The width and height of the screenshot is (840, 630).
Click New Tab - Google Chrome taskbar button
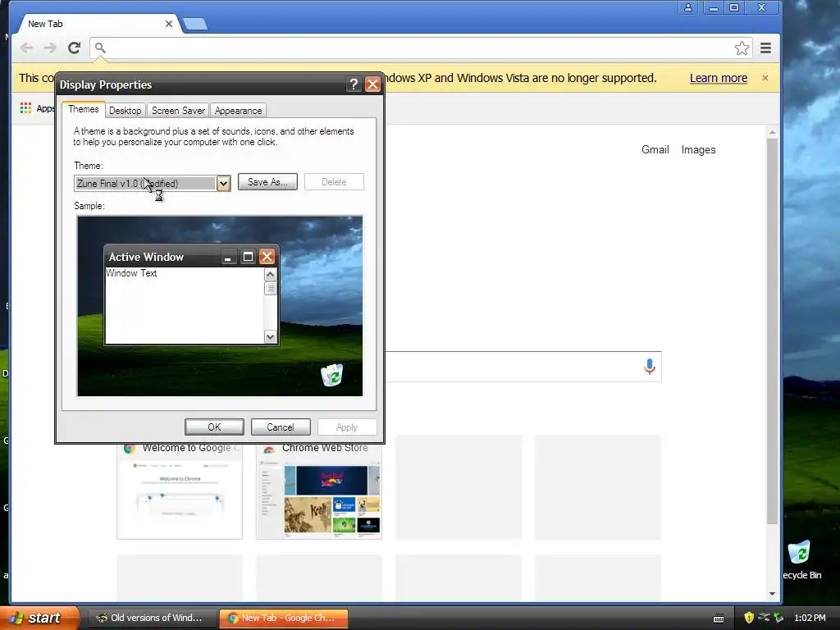pos(284,618)
